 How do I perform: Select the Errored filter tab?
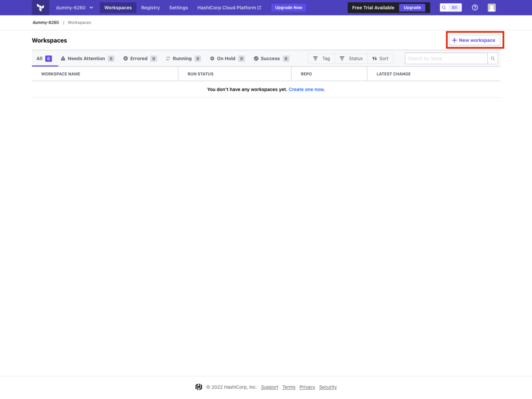pyautogui.click(x=140, y=58)
